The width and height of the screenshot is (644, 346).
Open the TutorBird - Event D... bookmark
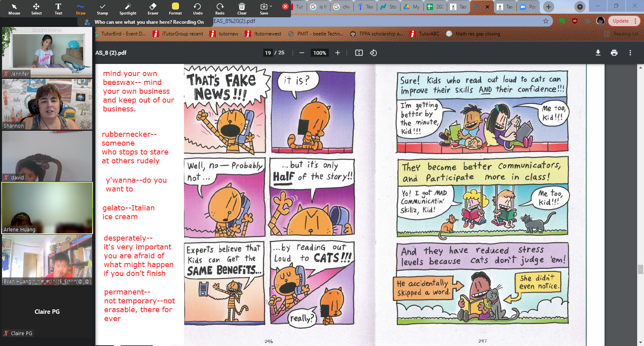121,34
